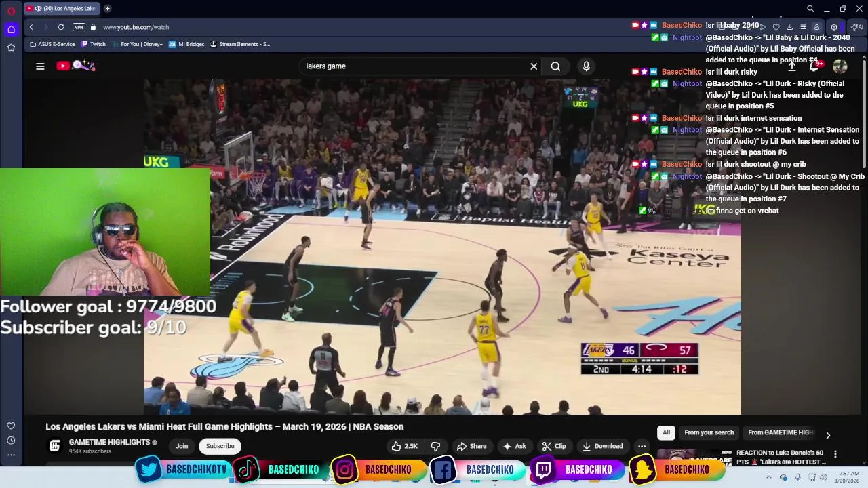The width and height of the screenshot is (868, 488).
Task: Start voice search with the microphone
Action: tap(586, 66)
